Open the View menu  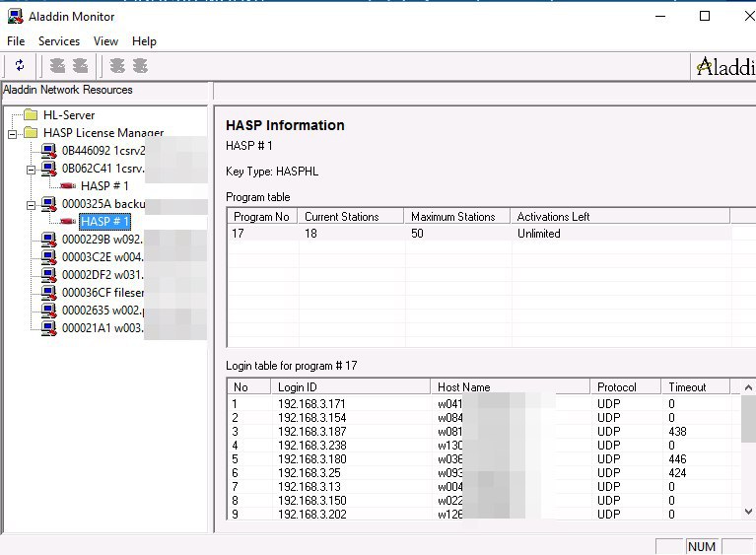(x=105, y=41)
